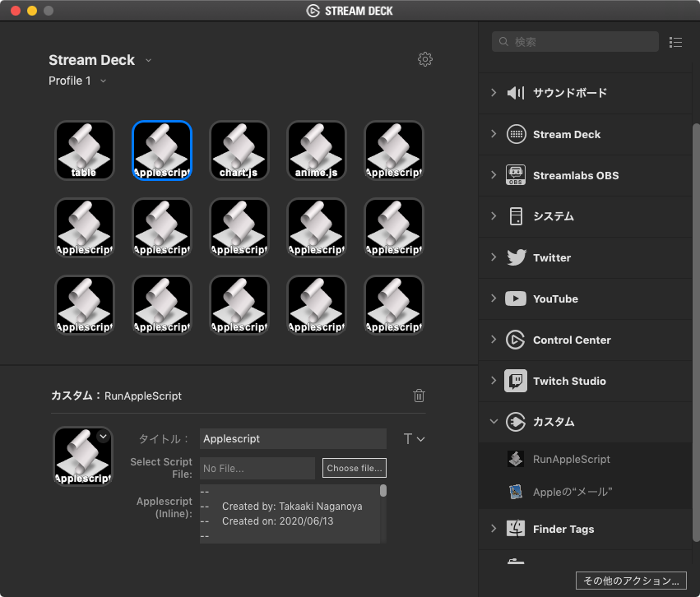
Task: Click the 'Created on: 2020/06/13' line
Action: click(x=278, y=521)
